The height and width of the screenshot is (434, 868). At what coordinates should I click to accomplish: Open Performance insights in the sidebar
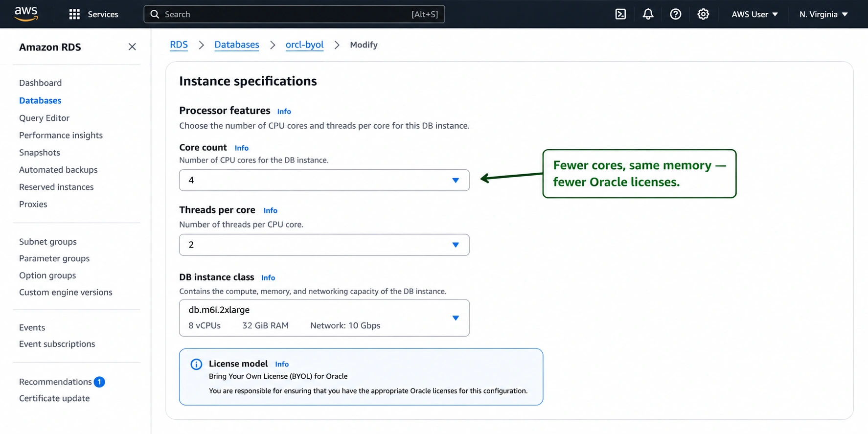[x=61, y=135]
